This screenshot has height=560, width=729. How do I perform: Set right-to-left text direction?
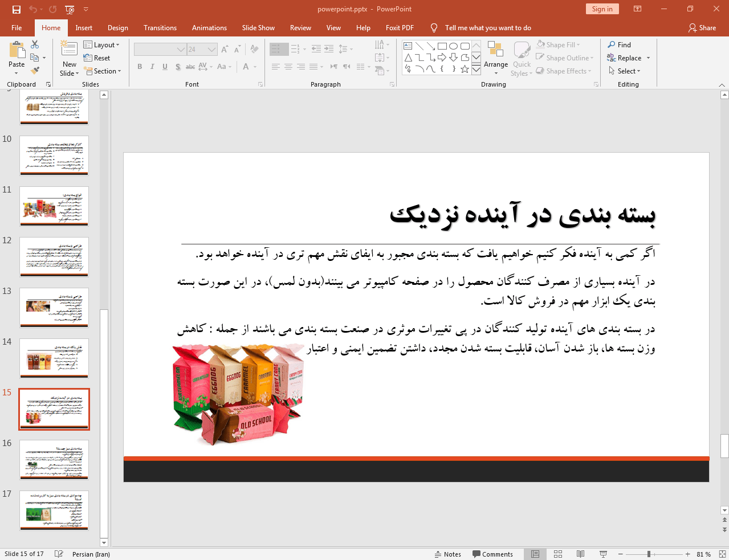pos(347,67)
